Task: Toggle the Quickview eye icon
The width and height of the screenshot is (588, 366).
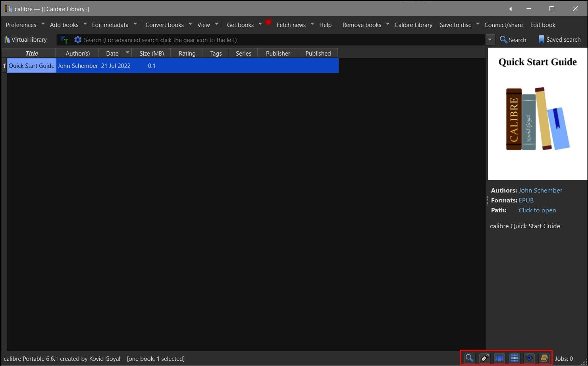Action: (x=529, y=358)
